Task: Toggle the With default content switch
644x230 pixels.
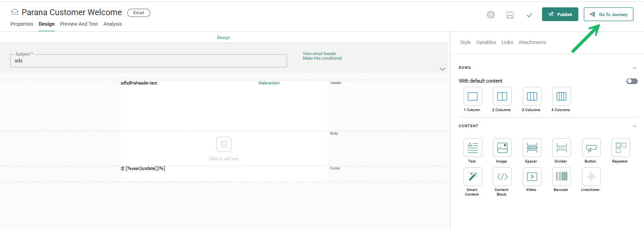Action: [632, 81]
